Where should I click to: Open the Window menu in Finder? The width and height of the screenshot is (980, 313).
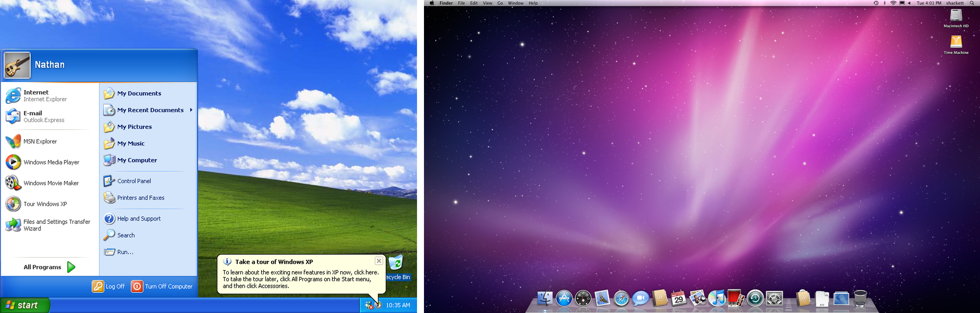point(516,3)
